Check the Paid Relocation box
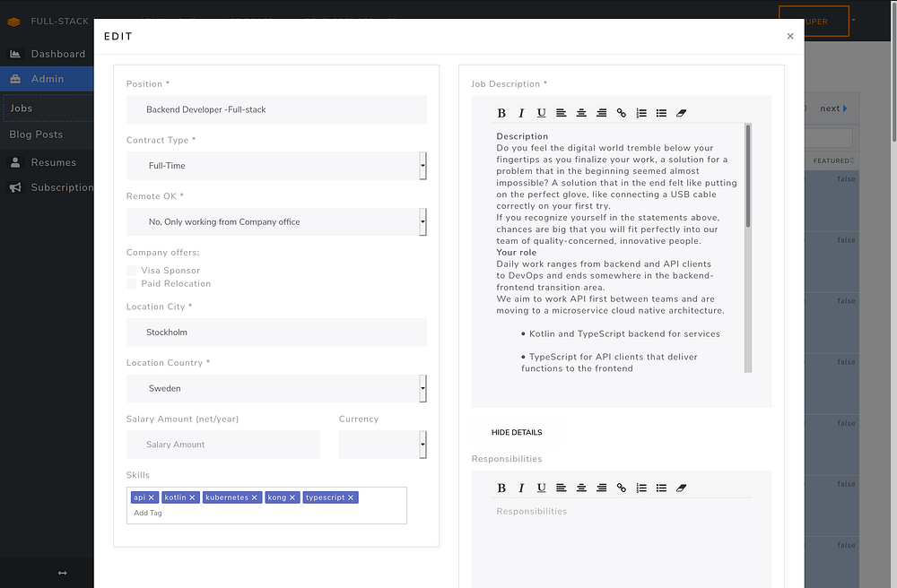897x588 pixels. coord(132,284)
